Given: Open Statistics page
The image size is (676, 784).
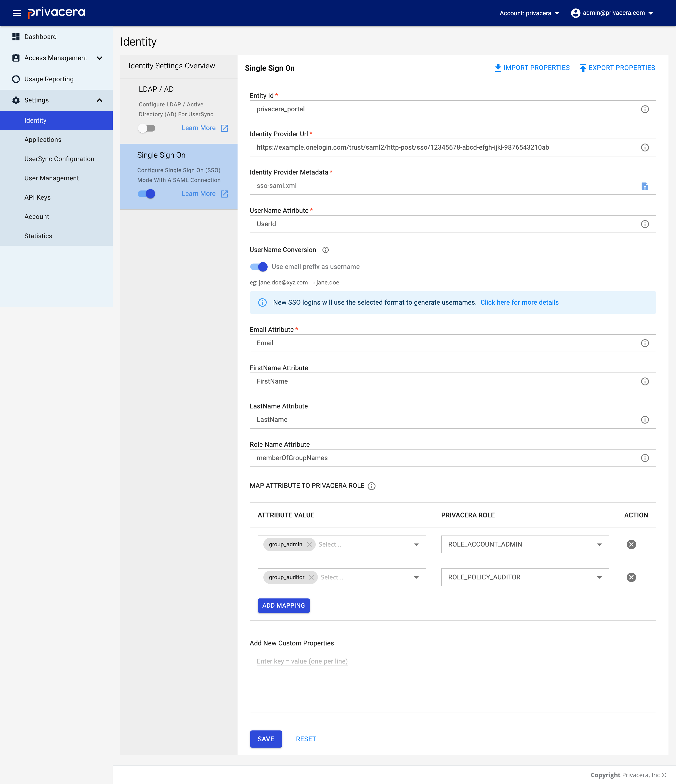Looking at the screenshot, I should (x=56, y=236).
